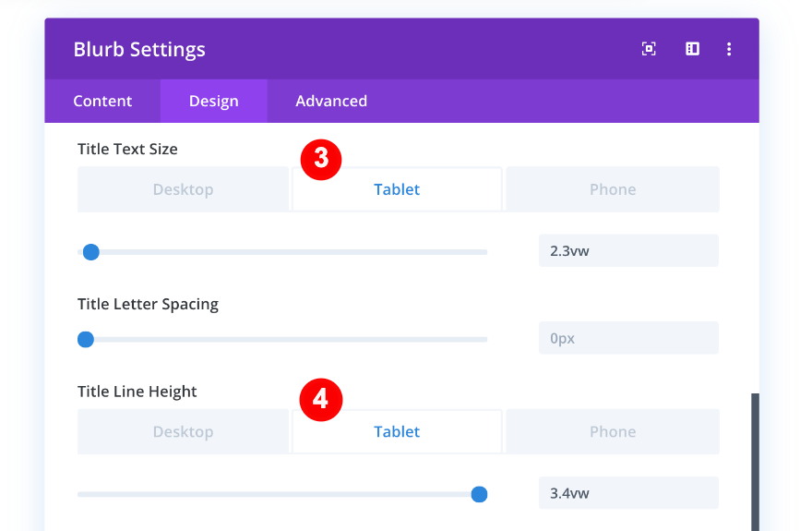
Task: Switch to the Content tab
Action: pyautogui.click(x=102, y=102)
